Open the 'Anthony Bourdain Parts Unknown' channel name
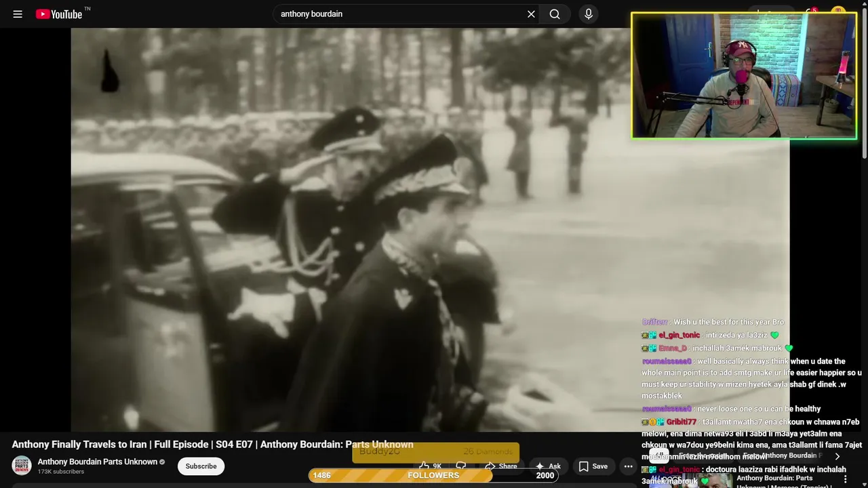This screenshot has height=488, width=868. [x=97, y=462]
